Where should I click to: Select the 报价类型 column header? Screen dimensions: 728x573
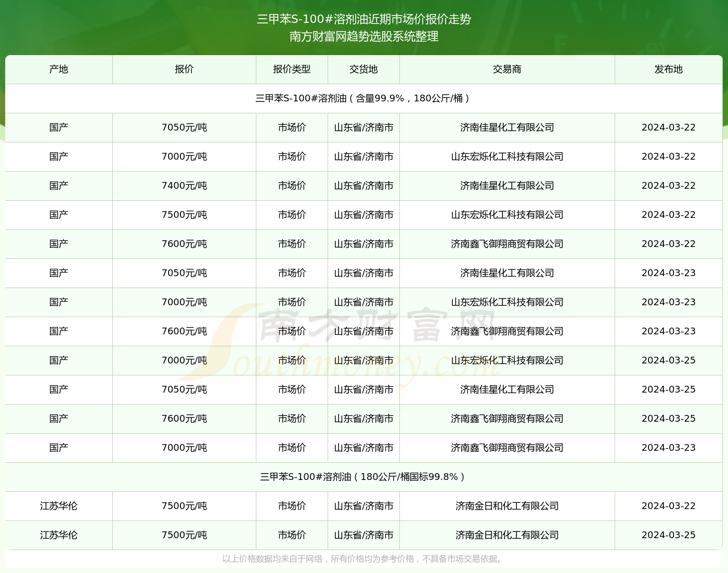[292, 69]
